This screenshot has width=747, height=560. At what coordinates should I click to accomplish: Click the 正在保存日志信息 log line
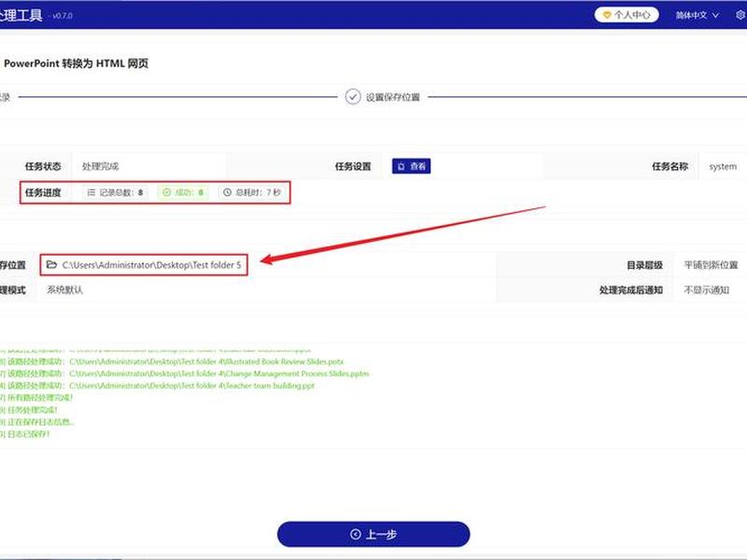coord(37,422)
